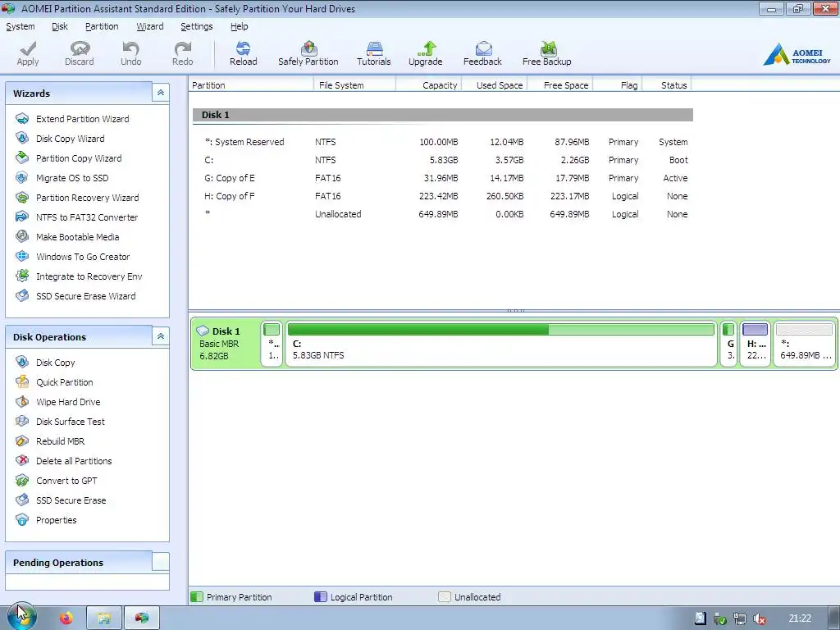
Task: Select the 649.89MB unallocated block in disk map
Action: point(804,344)
